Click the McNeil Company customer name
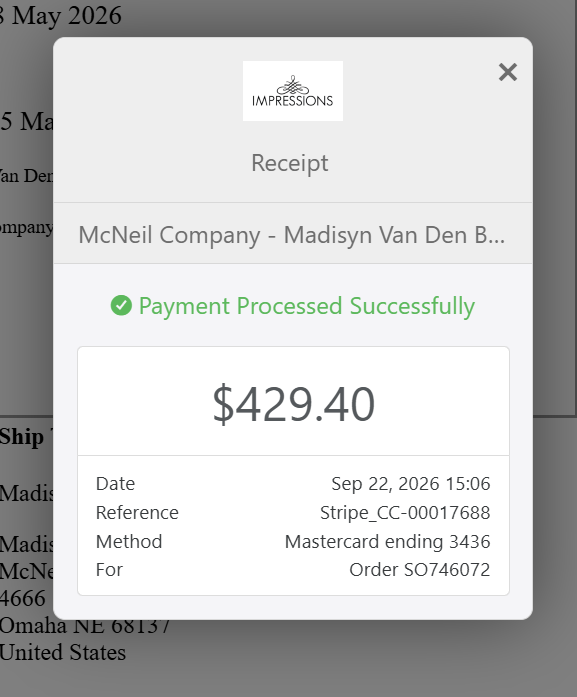This screenshot has width=577, height=697. tap(292, 234)
